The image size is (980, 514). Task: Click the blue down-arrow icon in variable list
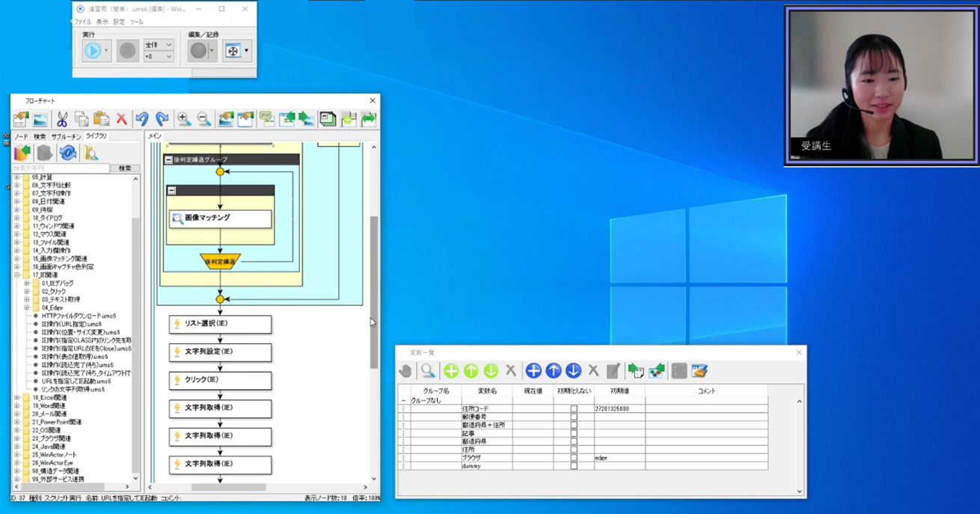(x=573, y=371)
